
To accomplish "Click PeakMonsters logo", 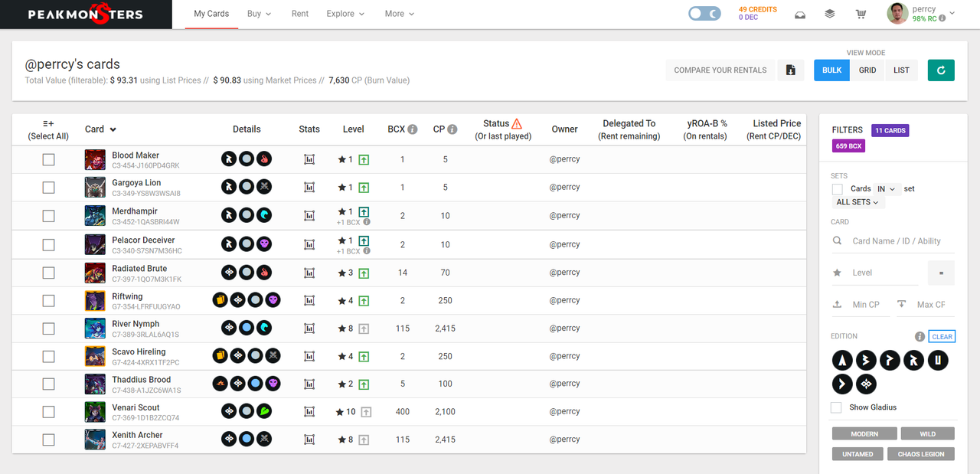I will [86, 14].
